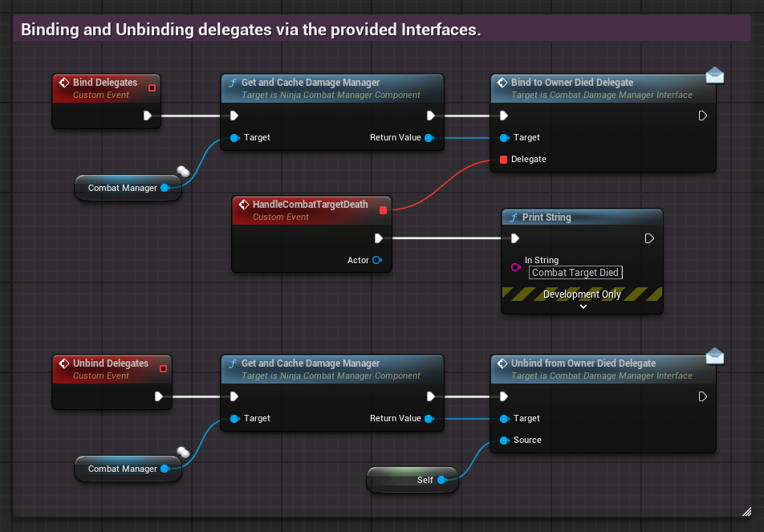Image resolution: width=764 pixels, height=532 pixels.
Task: Click the Bind Delegates red delegate output pin
Action: coord(152,87)
